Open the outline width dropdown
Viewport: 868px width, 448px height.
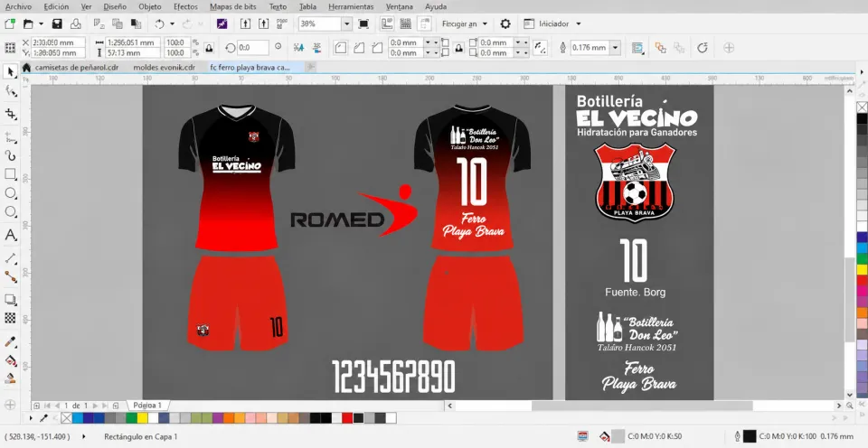(x=615, y=48)
